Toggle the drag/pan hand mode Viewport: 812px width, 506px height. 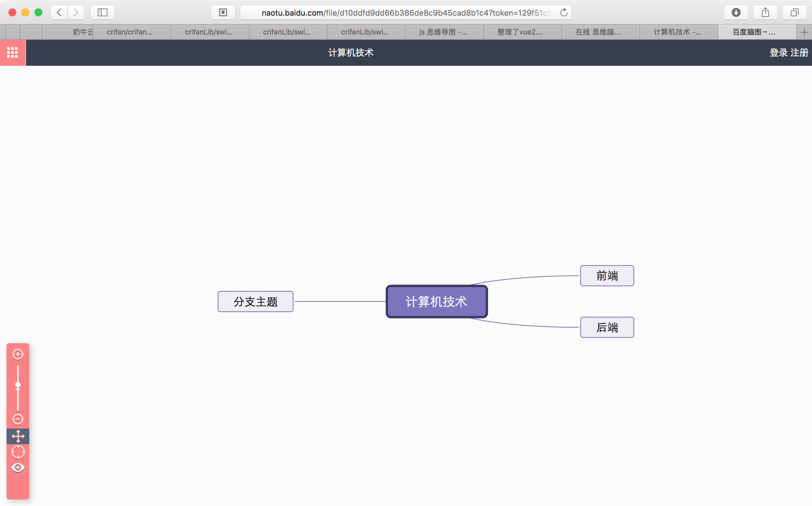pyautogui.click(x=18, y=436)
